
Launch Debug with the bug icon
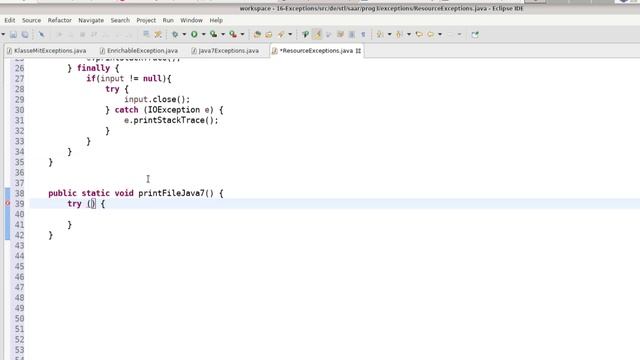(x=175, y=35)
